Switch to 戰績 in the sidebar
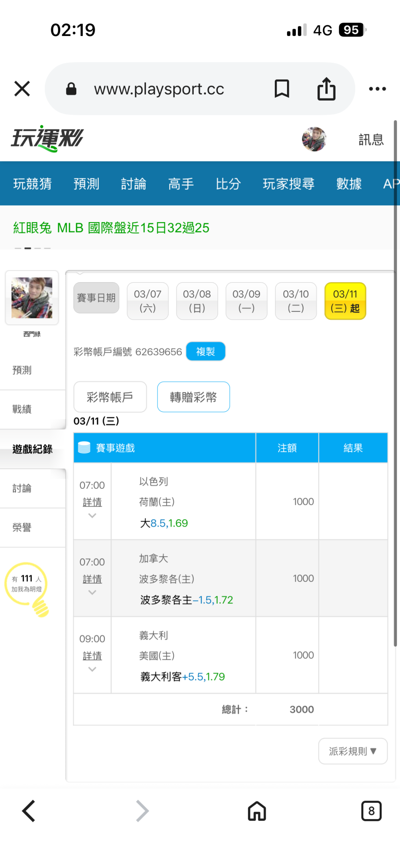 coord(22,409)
